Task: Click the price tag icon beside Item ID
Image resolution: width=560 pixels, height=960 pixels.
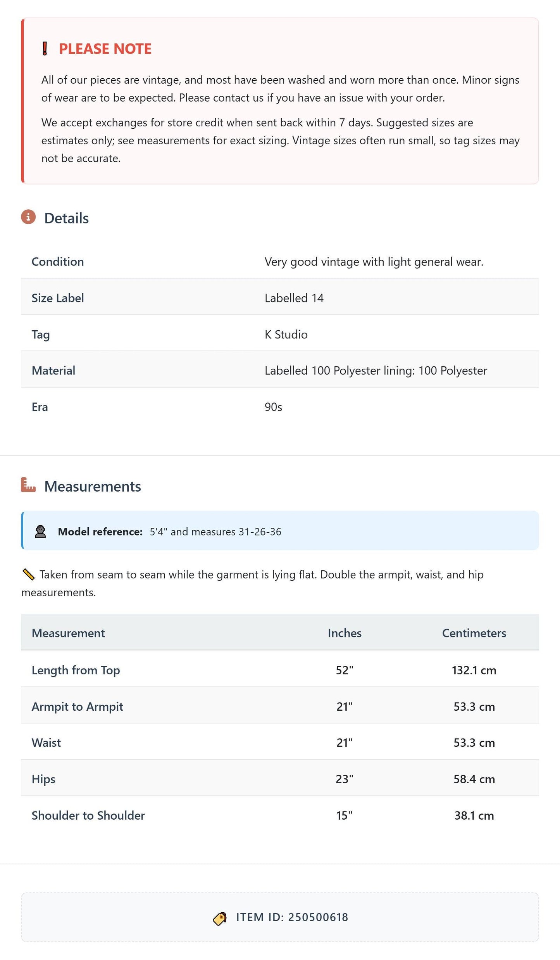Action: 220,919
